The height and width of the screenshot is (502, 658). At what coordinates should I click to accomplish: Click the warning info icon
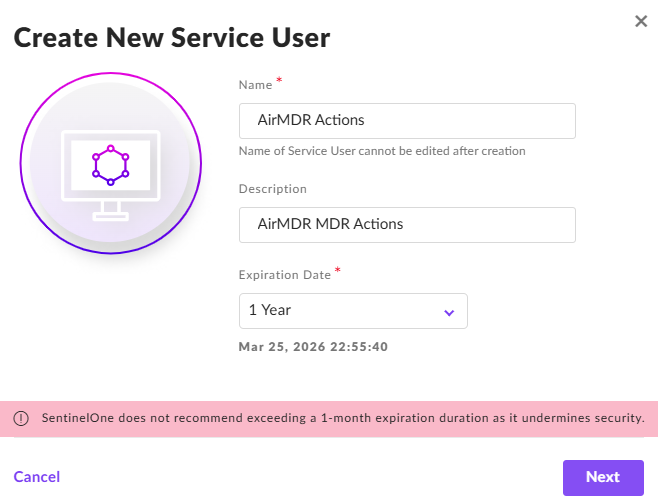21,418
